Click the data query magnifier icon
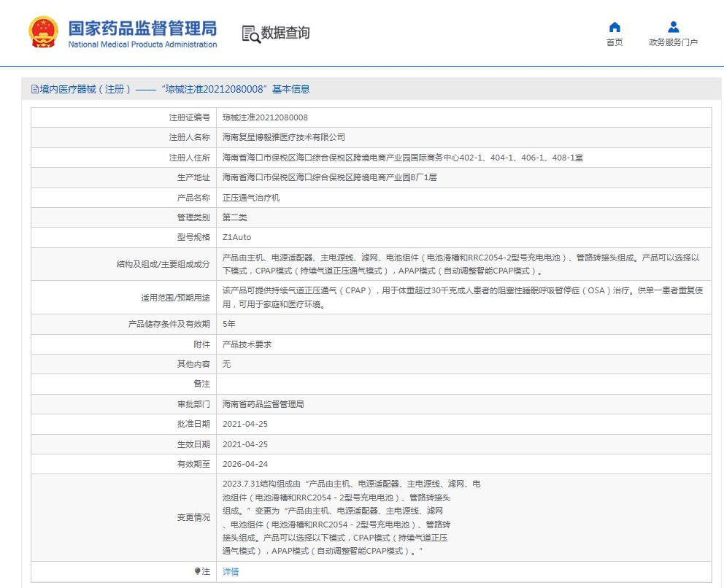The width and height of the screenshot is (724, 588). point(250,34)
